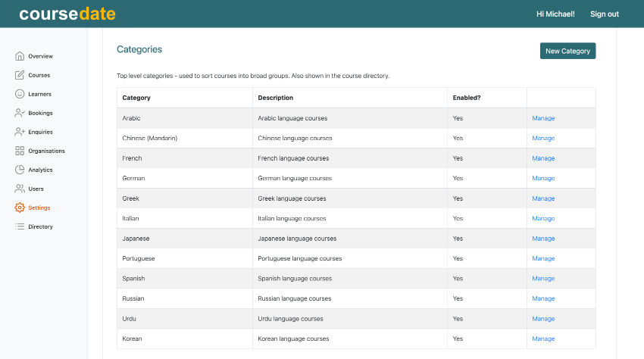
Task: Click the Hi Michael! greeting
Action: [555, 14]
